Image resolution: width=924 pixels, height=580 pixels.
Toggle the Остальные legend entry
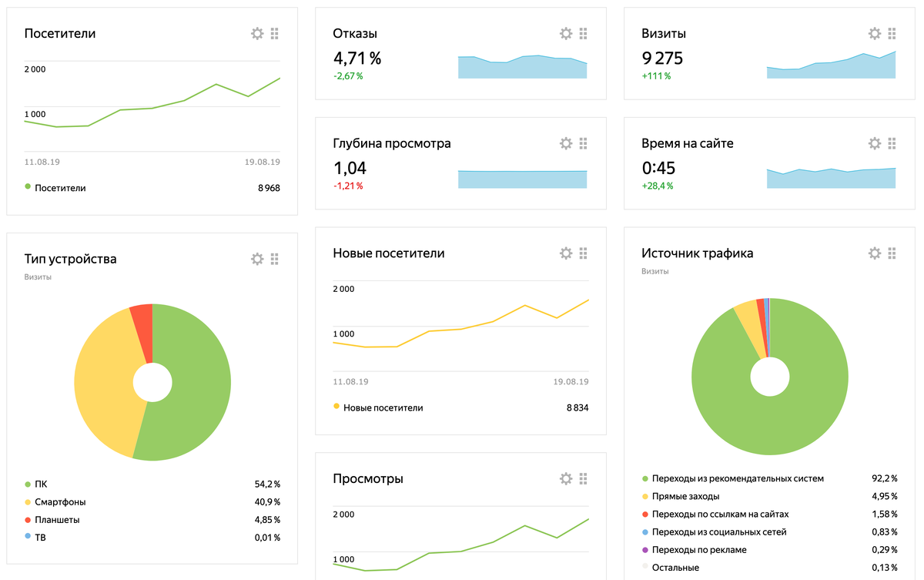[x=671, y=568]
